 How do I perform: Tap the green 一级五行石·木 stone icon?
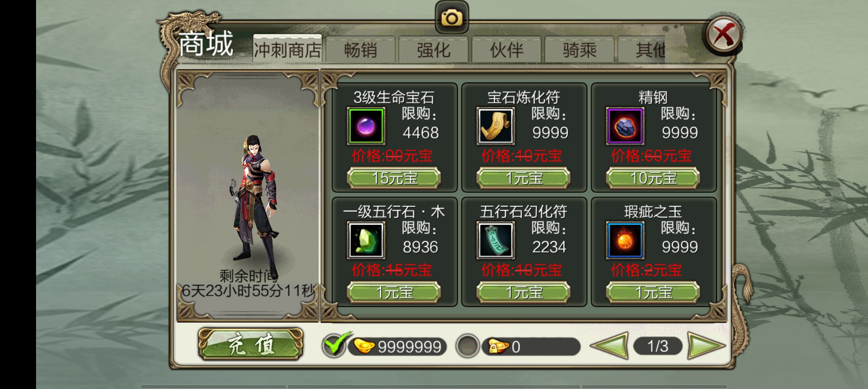(366, 240)
